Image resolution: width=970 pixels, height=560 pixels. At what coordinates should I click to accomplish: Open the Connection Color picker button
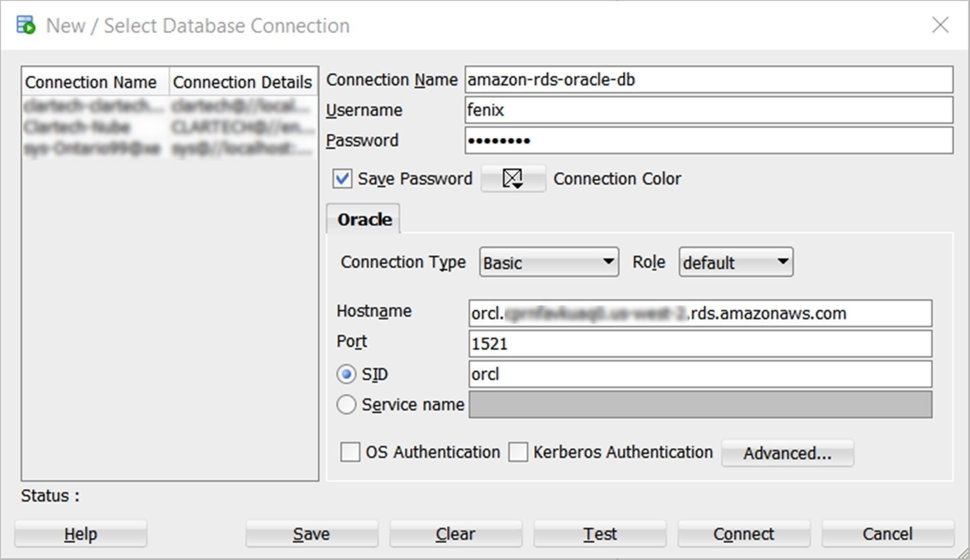513,178
